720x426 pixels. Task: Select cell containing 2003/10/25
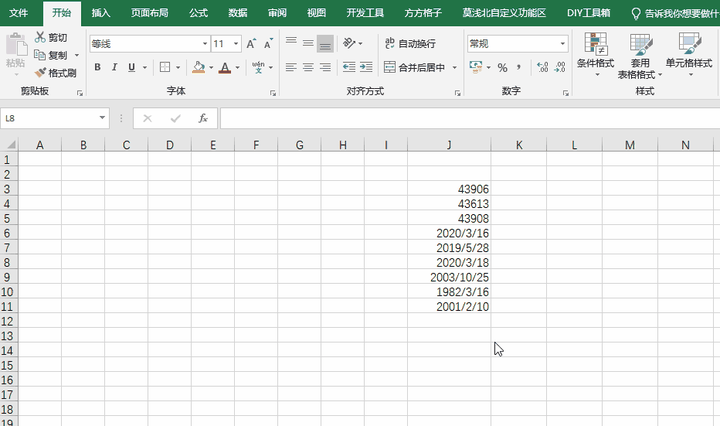(449, 277)
